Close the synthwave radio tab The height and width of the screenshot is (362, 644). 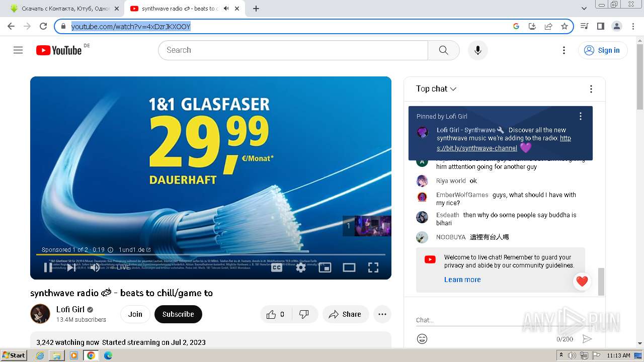pos(237,9)
